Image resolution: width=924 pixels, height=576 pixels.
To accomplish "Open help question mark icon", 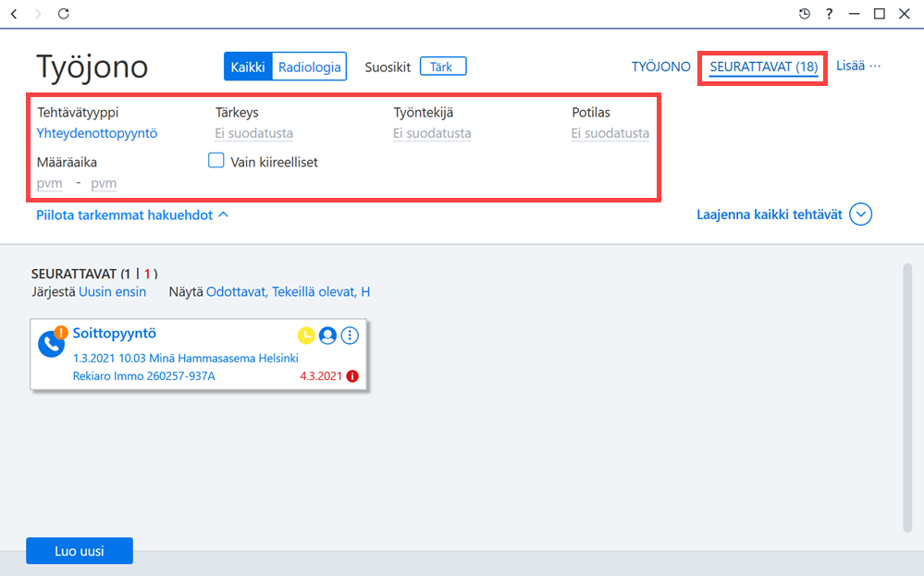I will [829, 14].
